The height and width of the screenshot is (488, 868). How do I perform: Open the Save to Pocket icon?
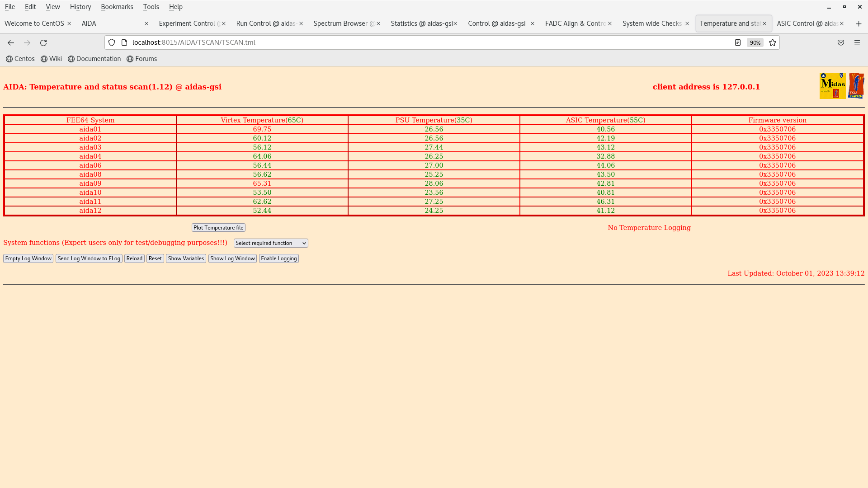tap(841, 42)
